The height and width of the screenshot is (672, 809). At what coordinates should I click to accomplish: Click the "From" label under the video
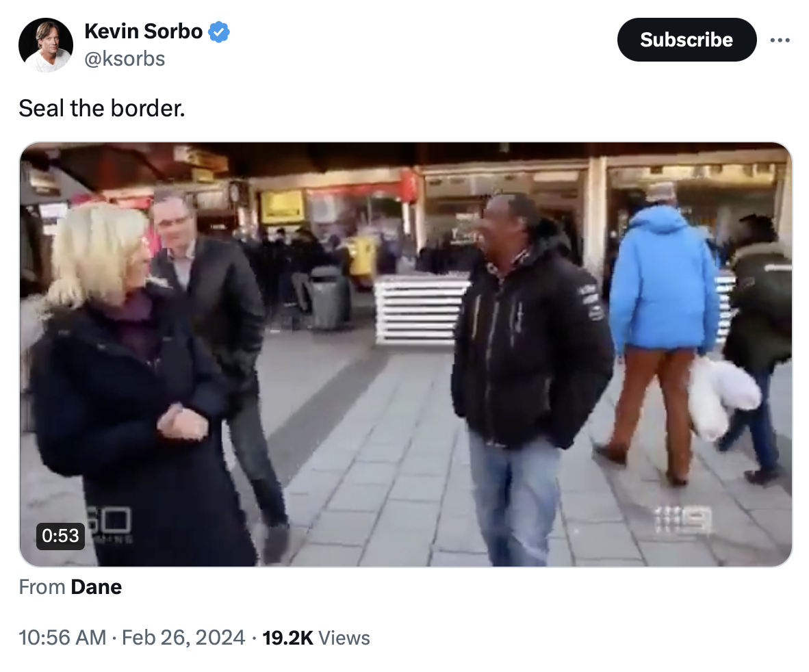42,587
